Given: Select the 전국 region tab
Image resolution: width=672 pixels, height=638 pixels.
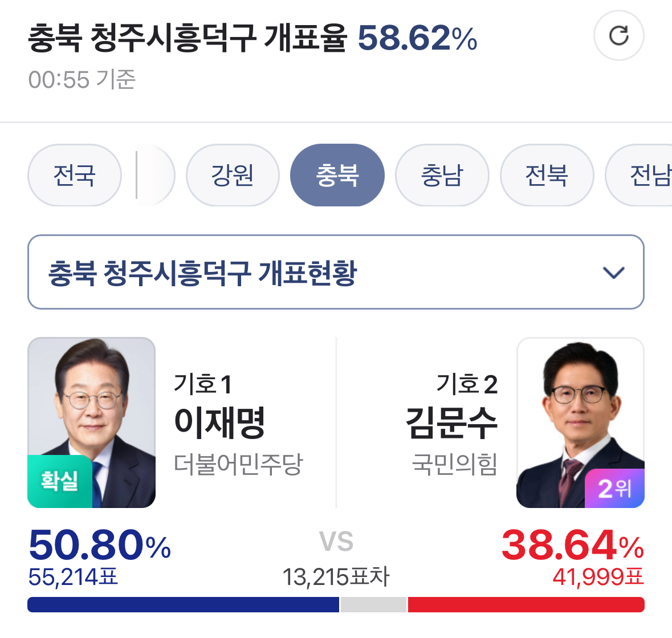Looking at the screenshot, I should pyautogui.click(x=75, y=175).
